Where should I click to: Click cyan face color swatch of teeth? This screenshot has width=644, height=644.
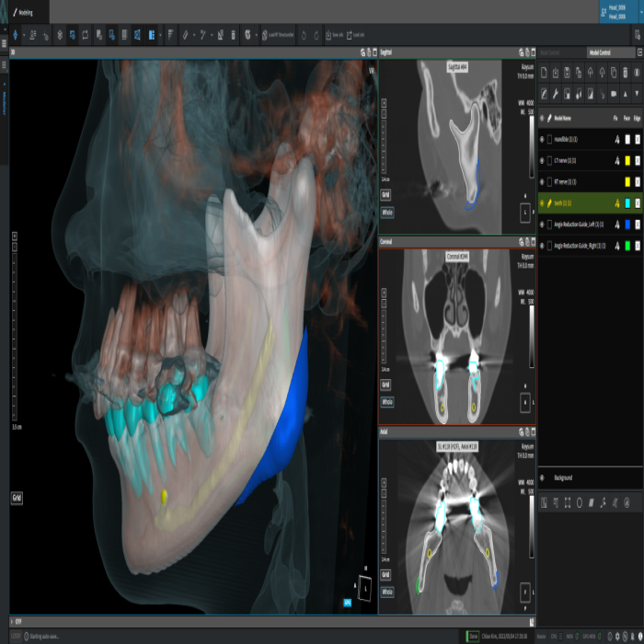[x=627, y=203]
